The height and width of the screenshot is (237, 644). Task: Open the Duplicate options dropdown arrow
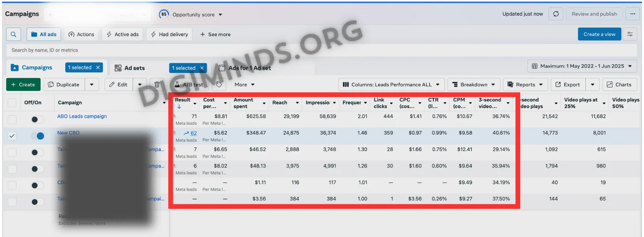pos(92,84)
